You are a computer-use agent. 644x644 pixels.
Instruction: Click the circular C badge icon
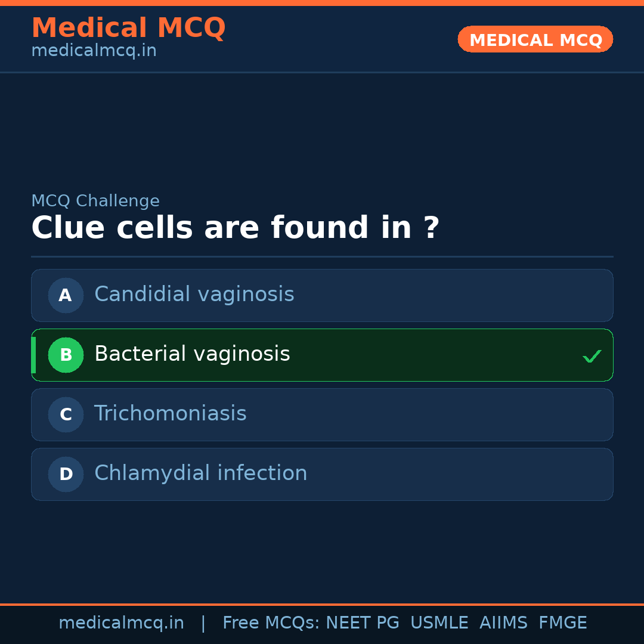(66, 414)
